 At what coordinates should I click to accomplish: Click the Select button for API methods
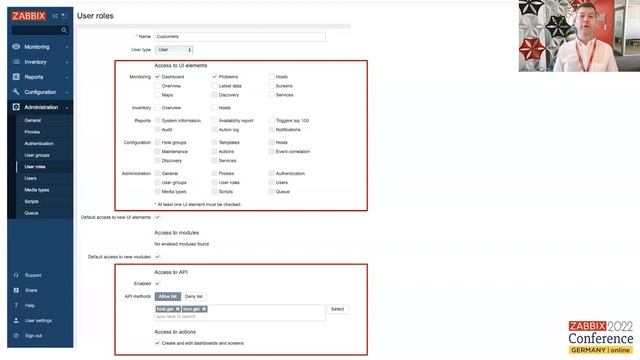(x=338, y=309)
